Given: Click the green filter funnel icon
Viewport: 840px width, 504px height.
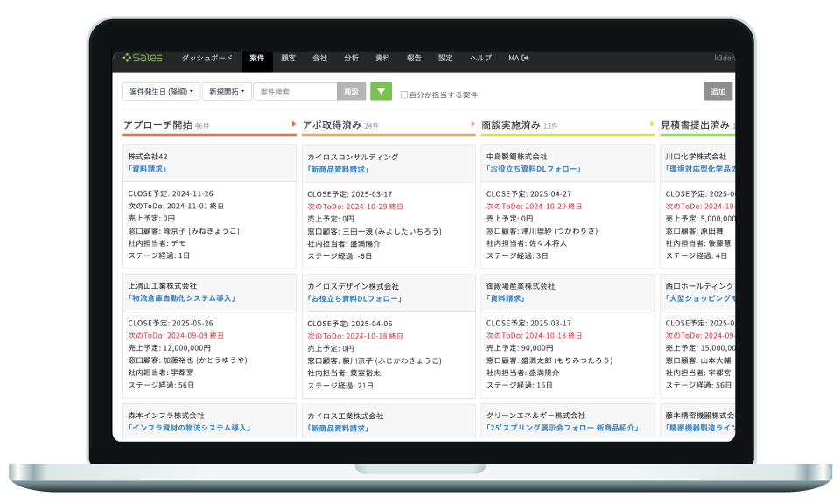Looking at the screenshot, I should click(x=381, y=91).
